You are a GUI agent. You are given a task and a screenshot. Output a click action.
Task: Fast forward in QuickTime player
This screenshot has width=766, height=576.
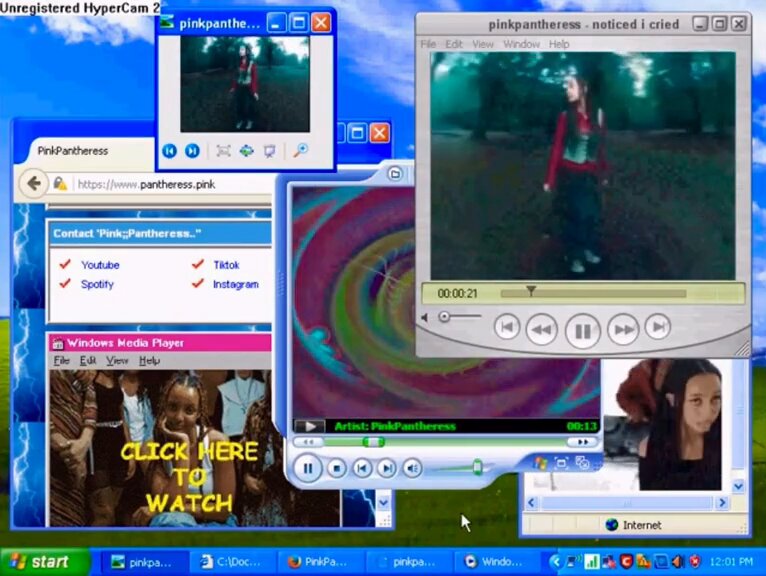(x=623, y=329)
